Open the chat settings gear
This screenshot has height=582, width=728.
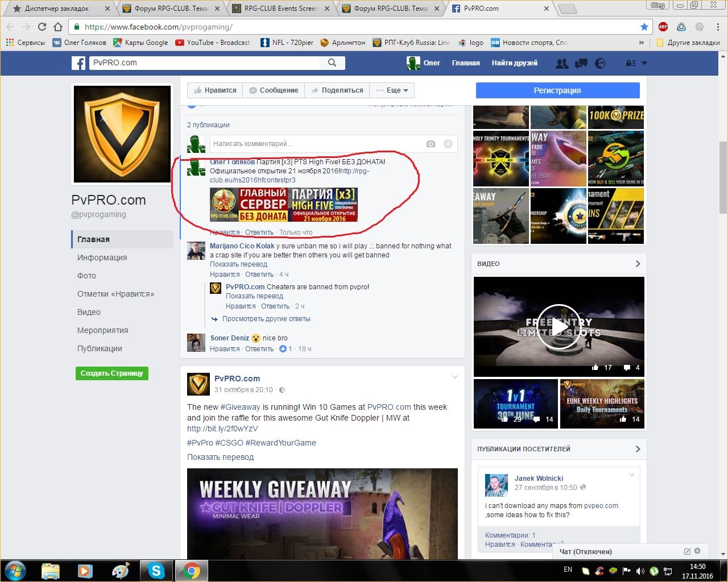697,551
